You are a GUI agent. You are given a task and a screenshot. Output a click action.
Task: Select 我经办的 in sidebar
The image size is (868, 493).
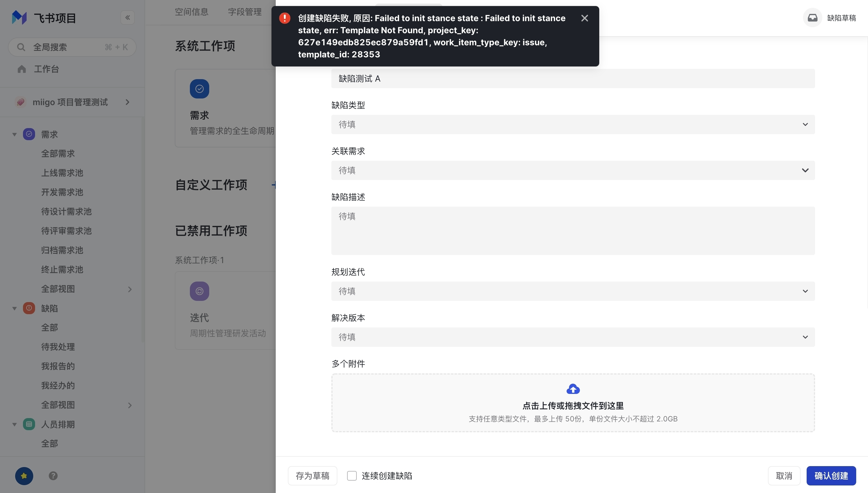pos(58,386)
